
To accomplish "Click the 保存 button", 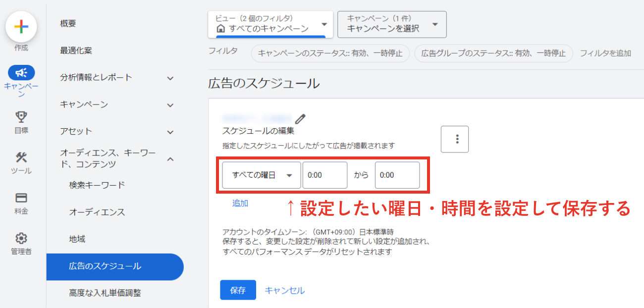I will pos(238,290).
